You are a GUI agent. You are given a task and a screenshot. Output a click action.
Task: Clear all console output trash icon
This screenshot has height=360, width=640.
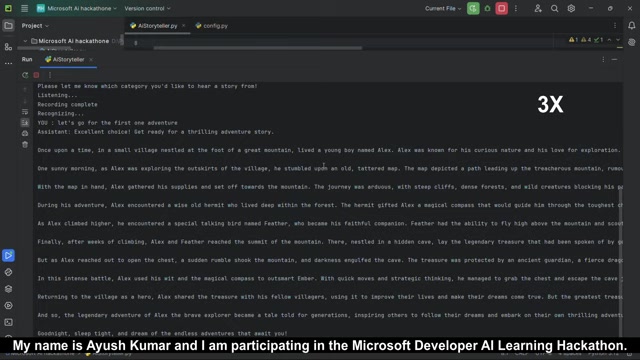[x=25, y=144]
